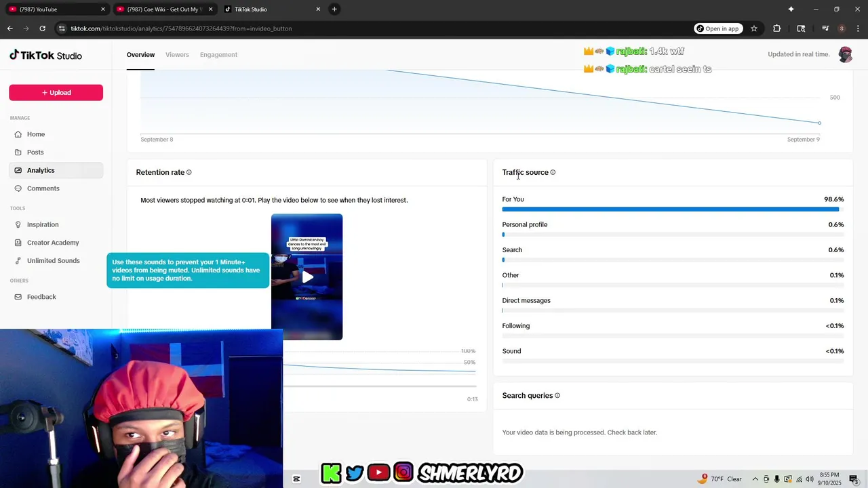This screenshot has height=488, width=868.
Task: Open Creator Academy under Tools
Action: click(56, 243)
